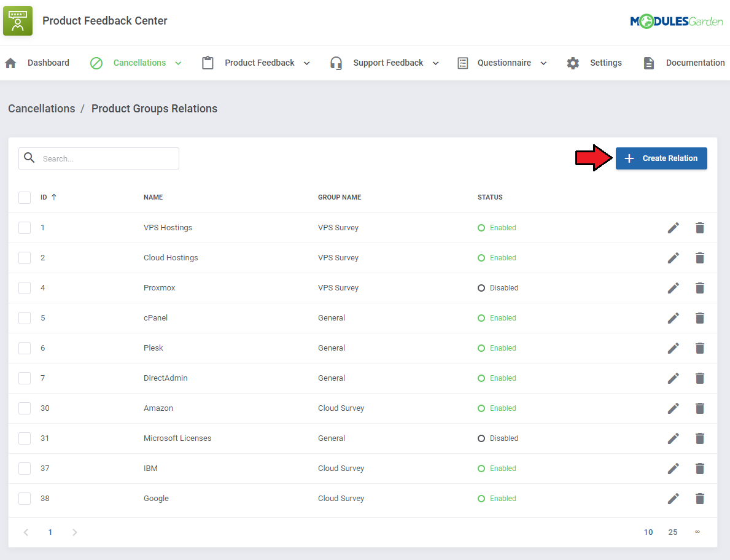
Task: Show 10 entries per page
Action: 648,532
